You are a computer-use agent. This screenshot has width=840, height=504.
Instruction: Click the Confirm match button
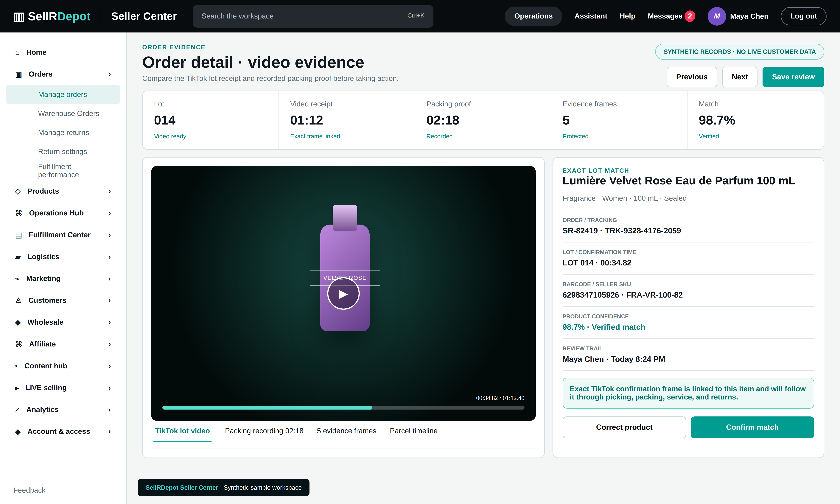pyautogui.click(x=752, y=427)
